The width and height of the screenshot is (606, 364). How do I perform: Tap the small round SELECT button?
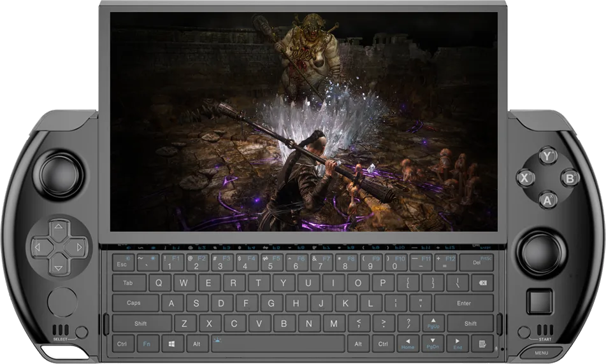[82, 332]
